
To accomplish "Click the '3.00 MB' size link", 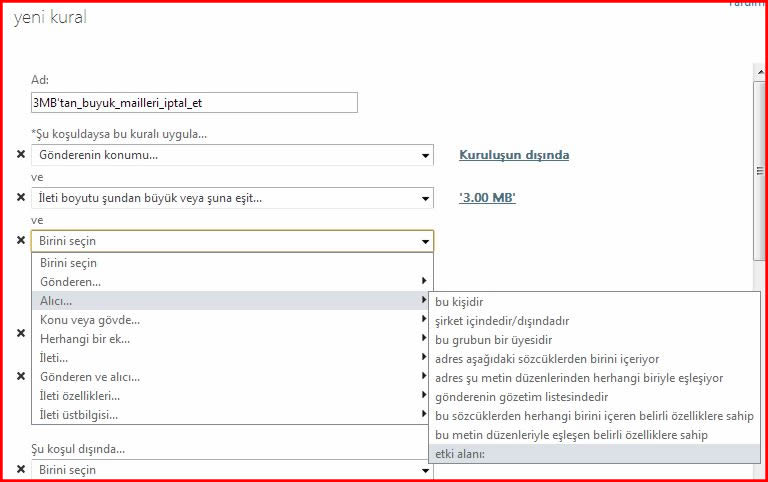I will coord(487,198).
